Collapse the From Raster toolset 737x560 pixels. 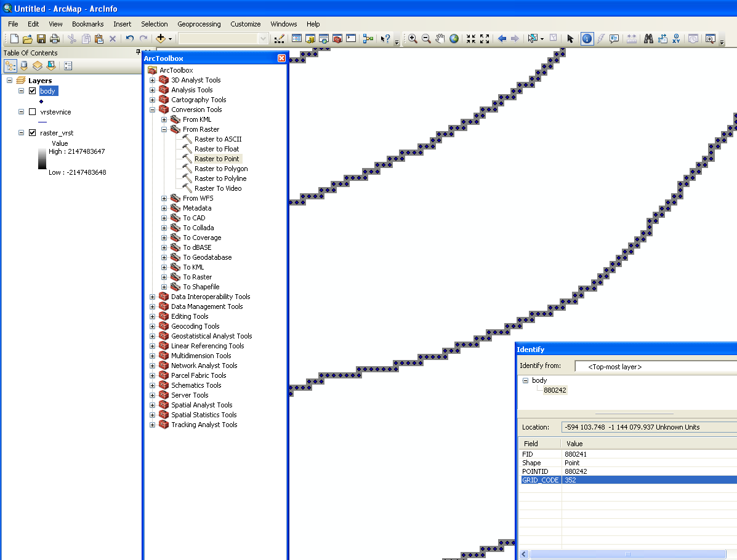pos(164,130)
